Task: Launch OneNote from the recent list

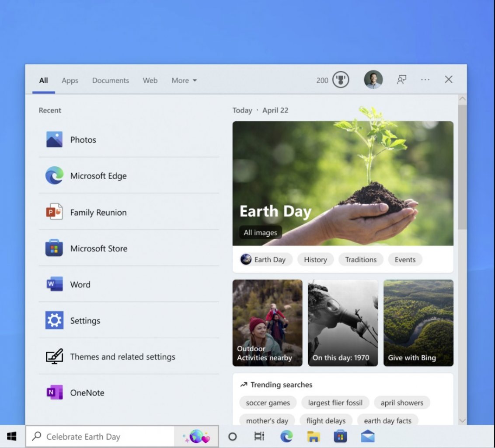Action: pyautogui.click(x=129, y=392)
